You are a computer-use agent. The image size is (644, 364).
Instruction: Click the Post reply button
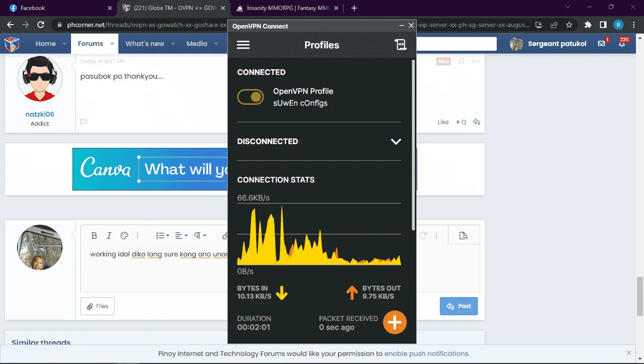[459, 306]
